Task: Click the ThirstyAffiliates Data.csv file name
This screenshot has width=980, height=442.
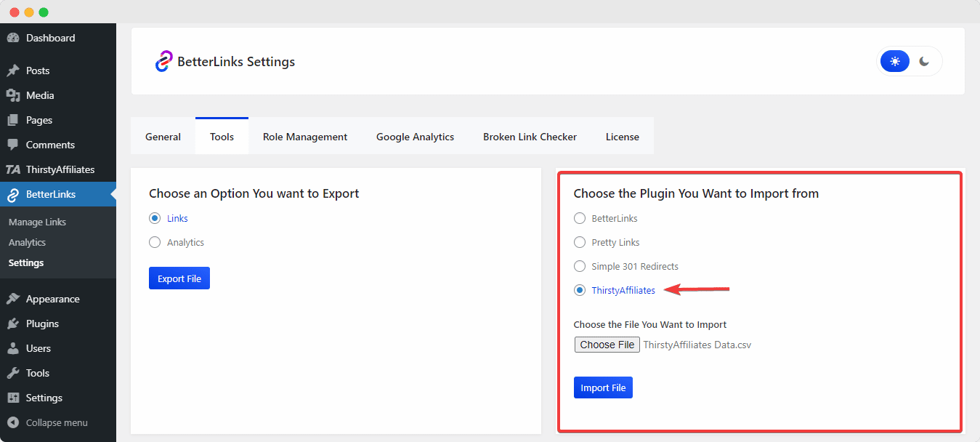Action: [697, 345]
